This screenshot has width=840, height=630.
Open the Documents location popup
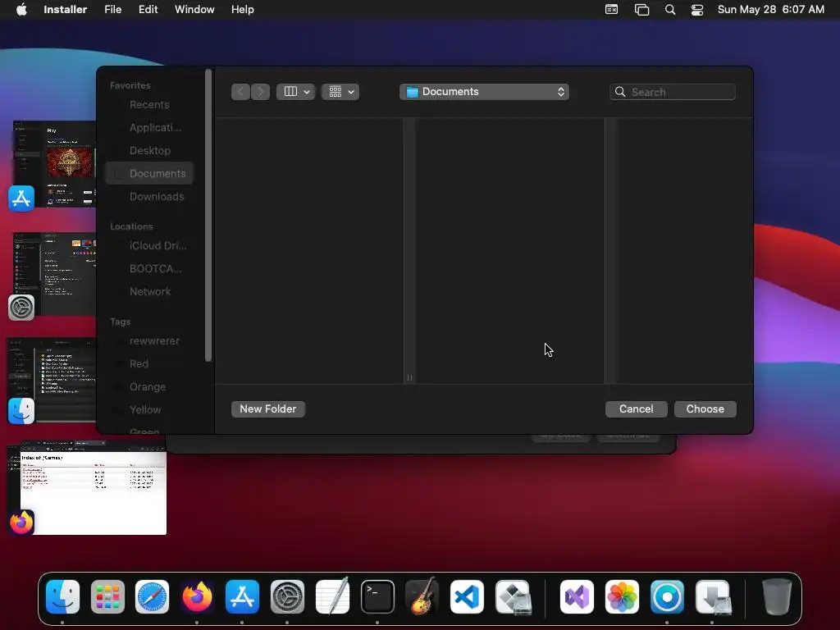484,92
